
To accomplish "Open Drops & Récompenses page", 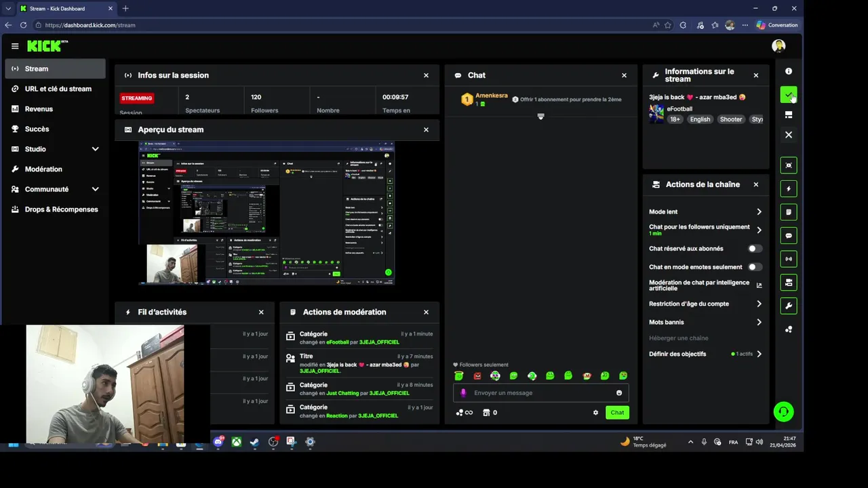I will click(55, 209).
